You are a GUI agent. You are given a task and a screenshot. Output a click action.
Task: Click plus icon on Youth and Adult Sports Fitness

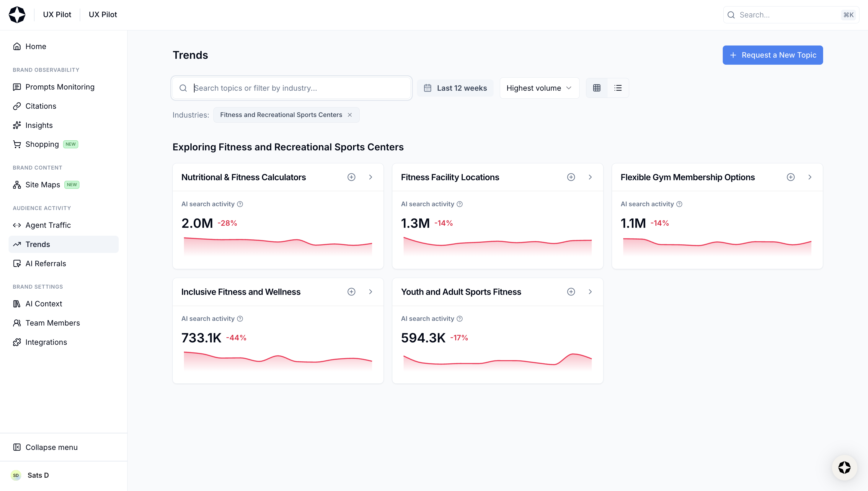pos(571,292)
